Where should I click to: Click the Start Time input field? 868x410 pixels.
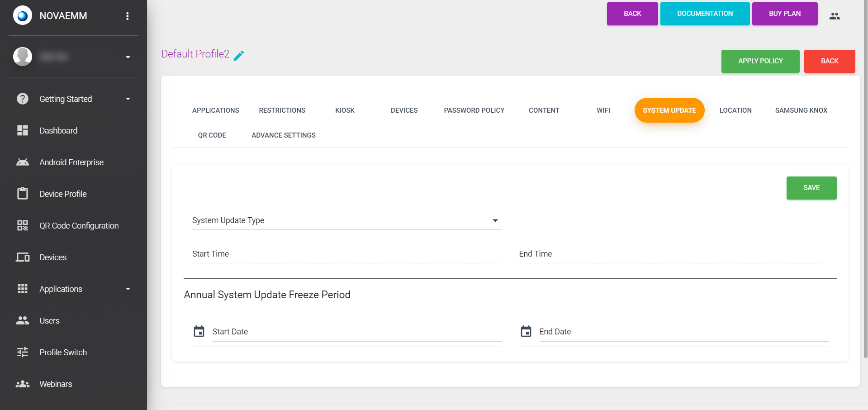click(x=347, y=254)
